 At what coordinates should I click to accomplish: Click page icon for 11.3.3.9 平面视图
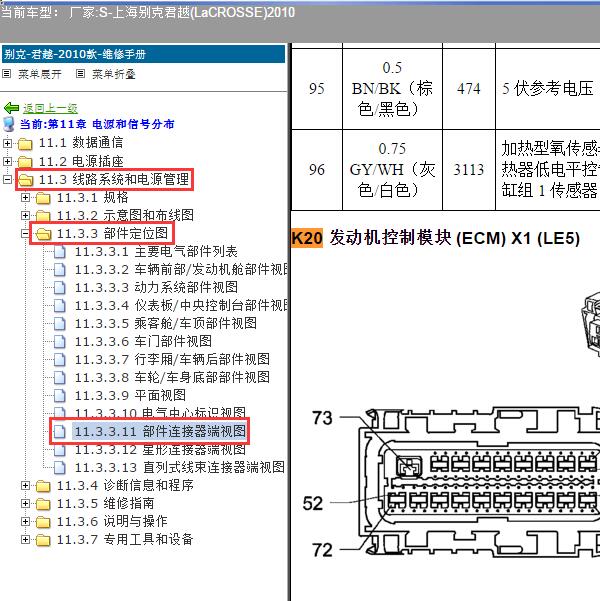click(x=59, y=396)
